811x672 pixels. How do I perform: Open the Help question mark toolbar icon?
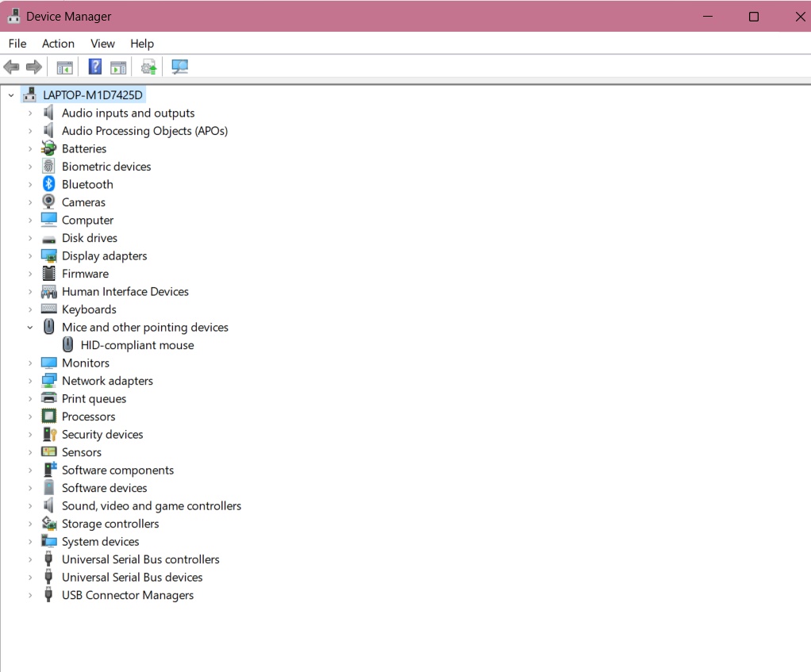pos(95,67)
